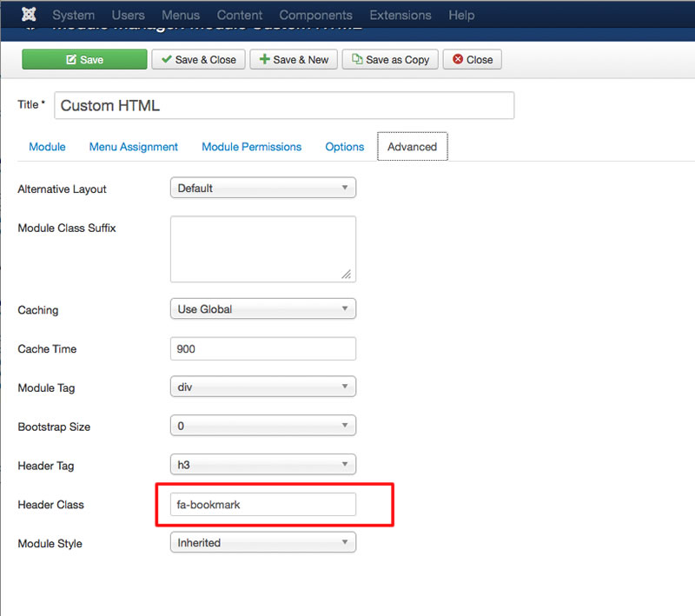This screenshot has height=616, width=695.
Task: Expand the Alternative Layout dropdown
Action: click(x=262, y=188)
